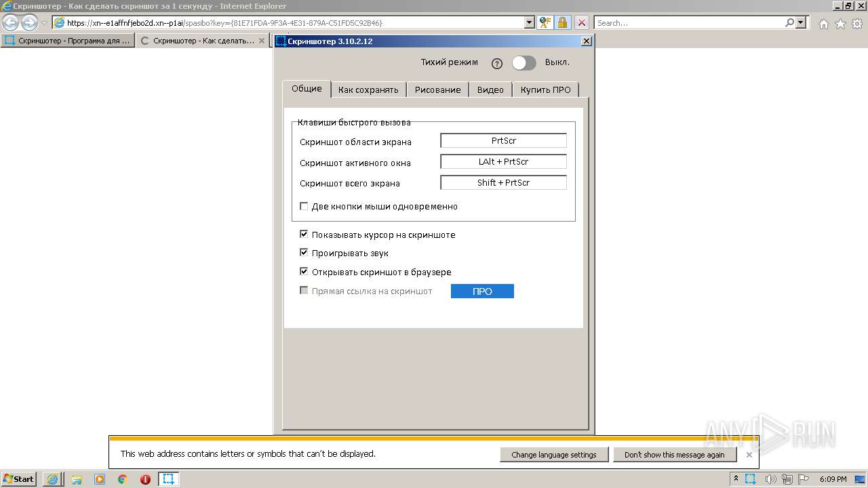
Task: Click the IE navigation history dropdown arrow
Action: (x=44, y=23)
